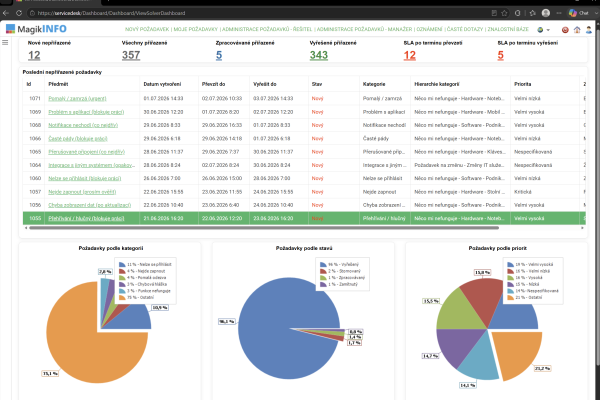The image size is (600, 400).
Task: Open the user profile avatar icon
Action: pyautogui.click(x=589, y=29)
